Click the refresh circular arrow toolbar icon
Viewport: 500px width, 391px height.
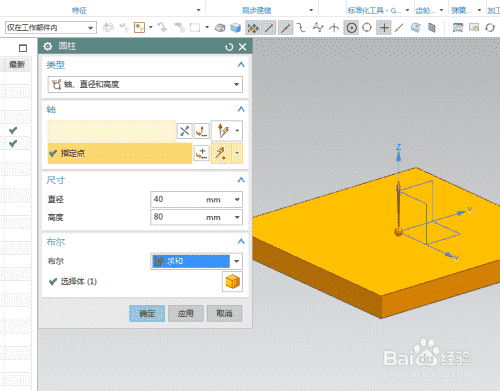coord(490,28)
